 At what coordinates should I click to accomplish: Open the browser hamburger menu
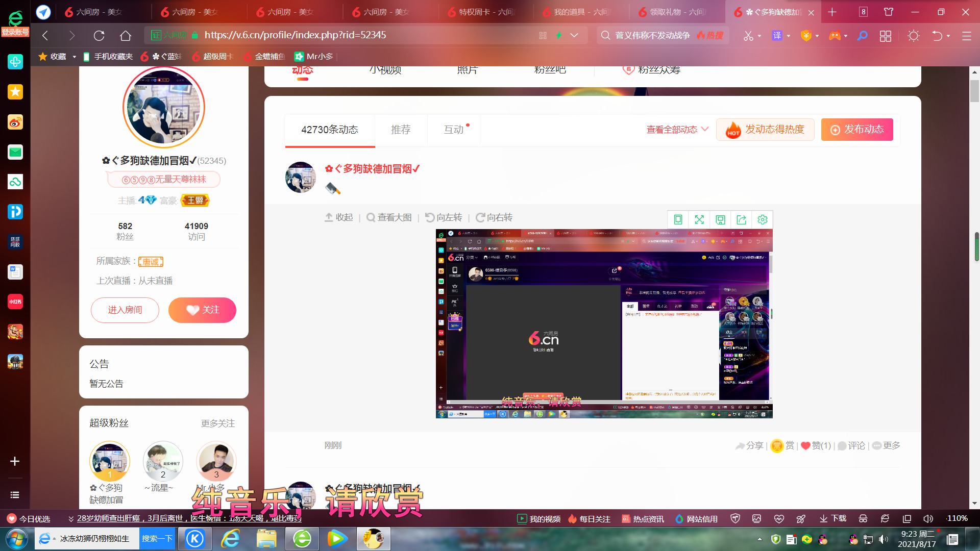click(966, 36)
